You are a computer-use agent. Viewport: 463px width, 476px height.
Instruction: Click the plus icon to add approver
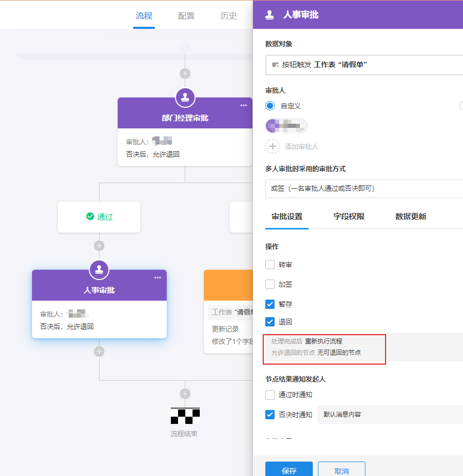(x=273, y=146)
